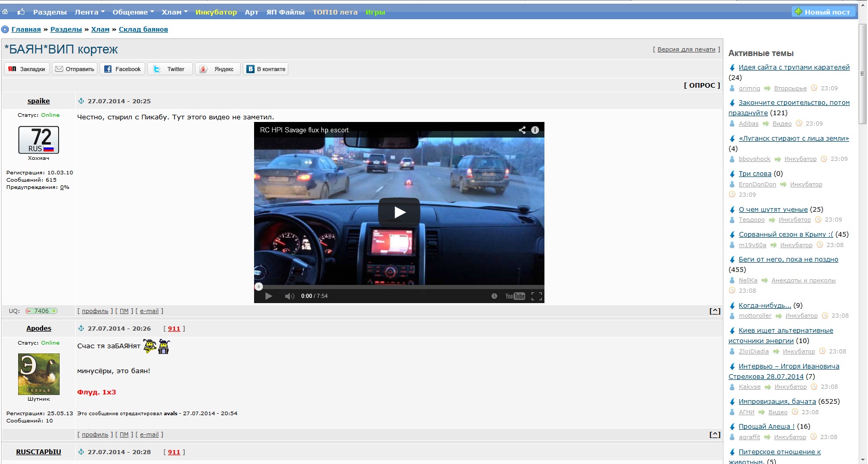Share the topic on Facebook
The width and height of the screenshot is (868, 464).
pos(122,69)
